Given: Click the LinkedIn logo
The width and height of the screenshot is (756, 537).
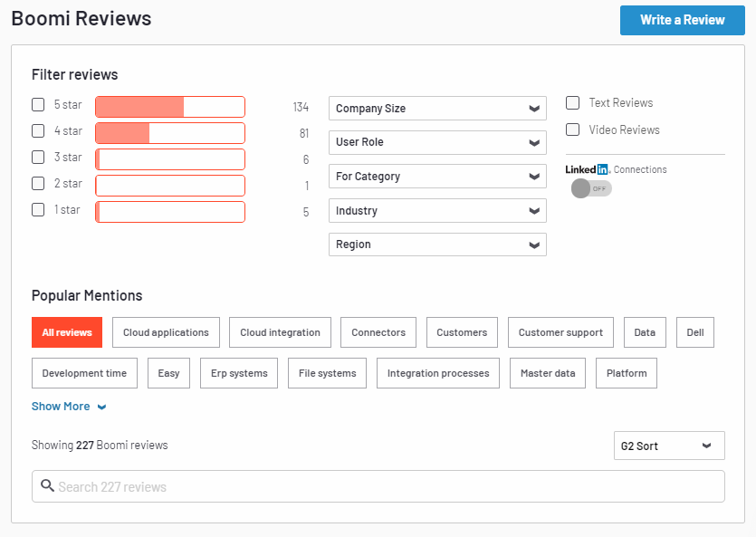Looking at the screenshot, I should [588, 169].
